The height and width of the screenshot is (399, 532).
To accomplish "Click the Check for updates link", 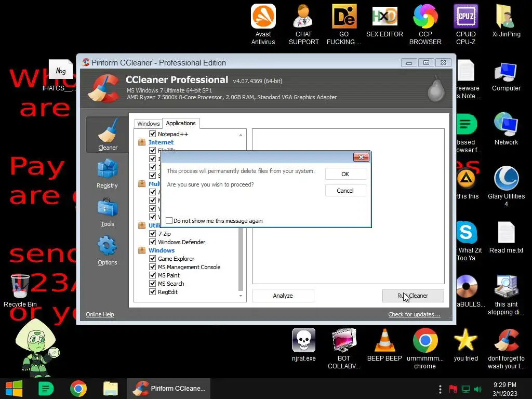I will pyautogui.click(x=414, y=314).
